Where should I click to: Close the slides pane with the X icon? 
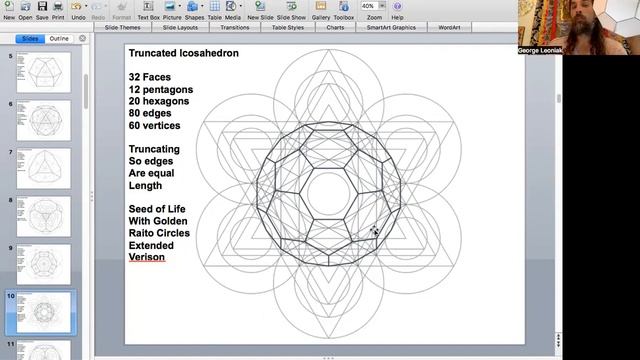click(82, 38)
